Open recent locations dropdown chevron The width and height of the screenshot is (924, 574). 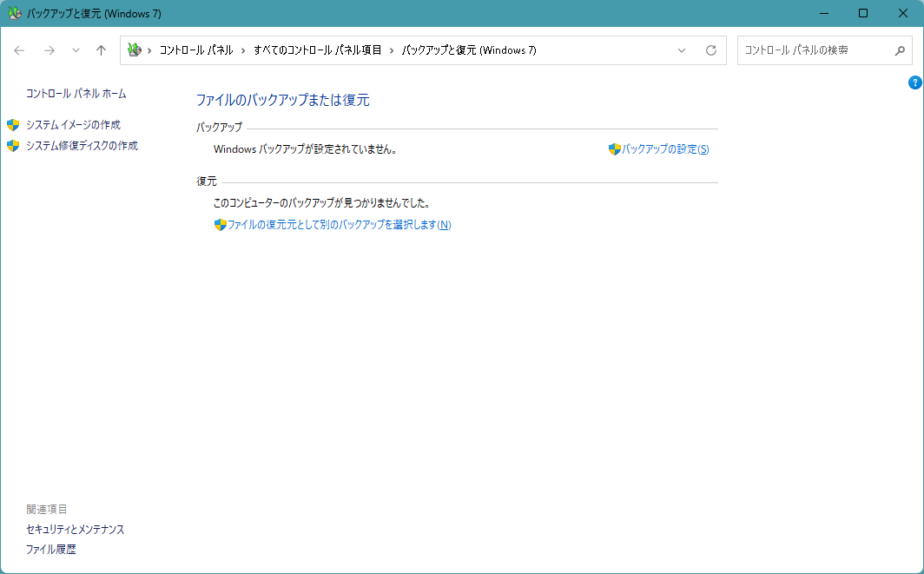pyautogui.click(x=76, y=50)
